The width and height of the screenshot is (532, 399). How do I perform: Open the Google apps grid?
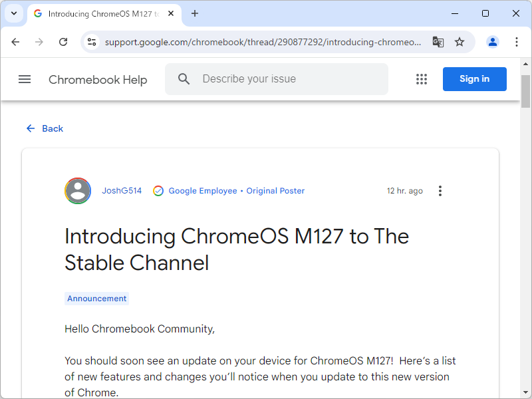point(422,78)
